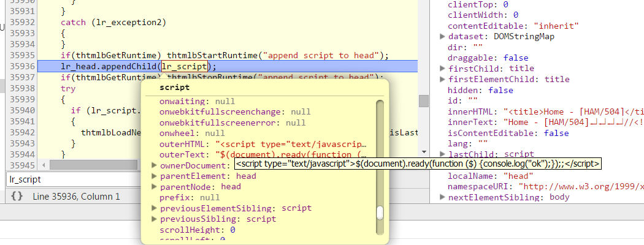Expand lastChild: script property
This screenshot has height=245, width=644.
(442, 154)
